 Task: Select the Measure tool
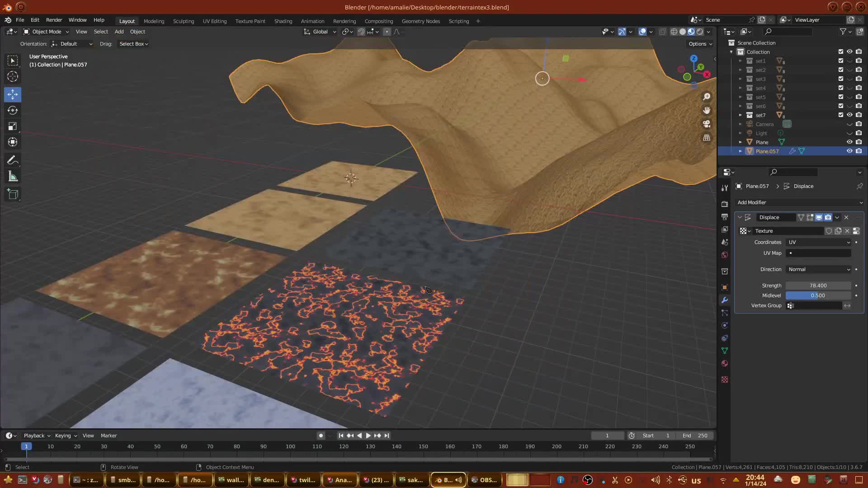pyautogui.click(x=13, y=177)
